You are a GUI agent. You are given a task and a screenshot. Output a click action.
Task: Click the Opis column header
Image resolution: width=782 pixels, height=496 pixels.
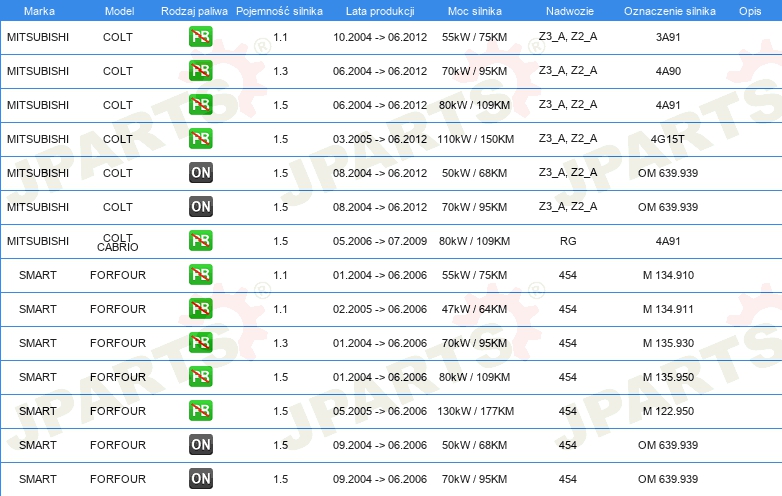[x=750, y=11]
